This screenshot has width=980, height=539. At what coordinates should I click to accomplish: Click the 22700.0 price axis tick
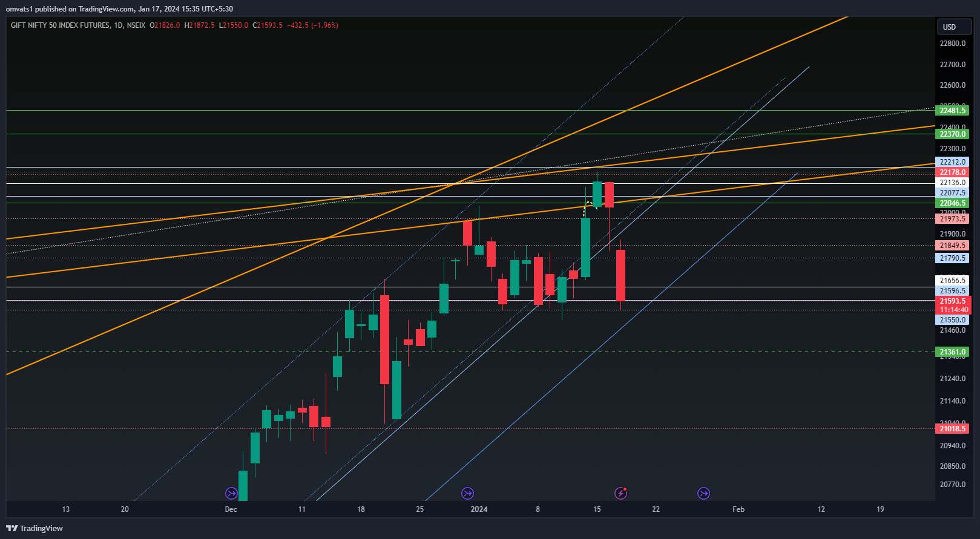952,65
